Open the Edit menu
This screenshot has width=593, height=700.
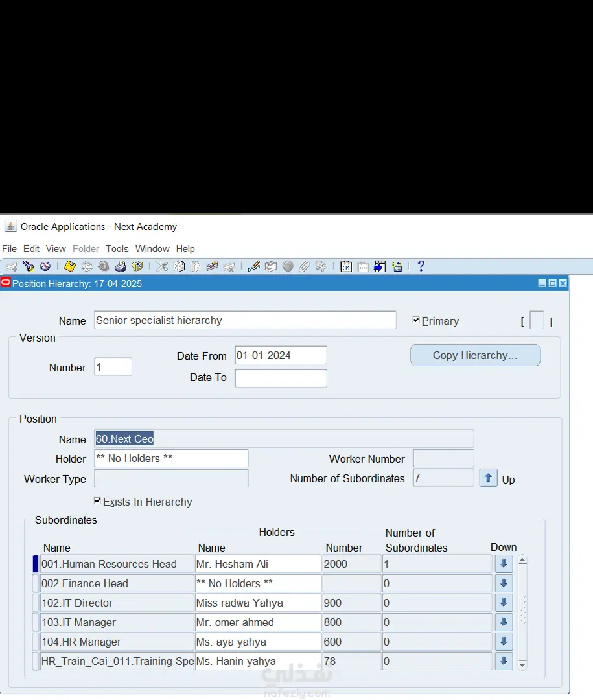click(31, 249)
